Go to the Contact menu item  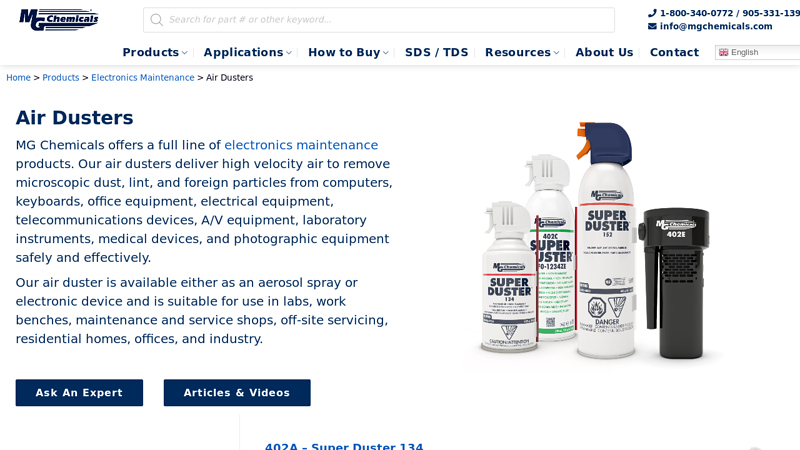pyautogui.click(x=674, y=52)
